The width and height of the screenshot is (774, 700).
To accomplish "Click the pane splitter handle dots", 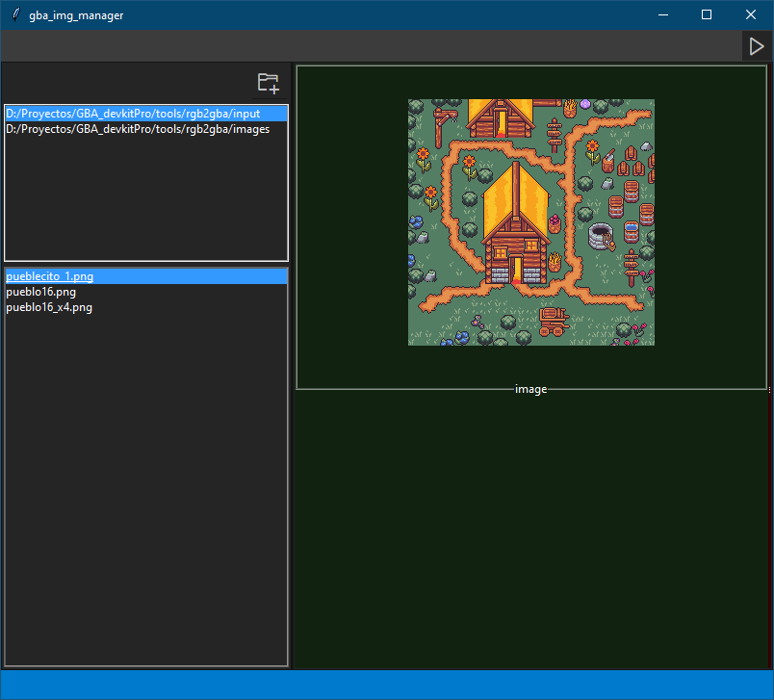I will pos(769,390).
